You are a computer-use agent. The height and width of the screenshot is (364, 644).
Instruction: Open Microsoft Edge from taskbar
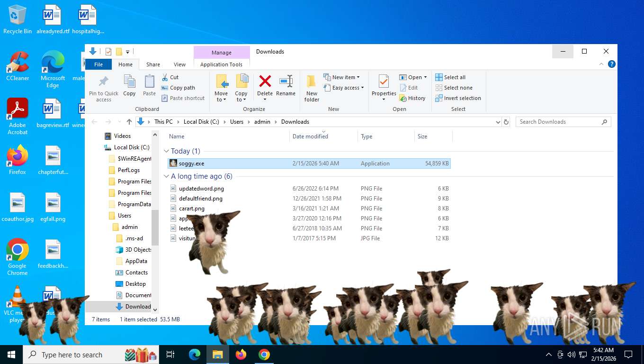(195, 355)
